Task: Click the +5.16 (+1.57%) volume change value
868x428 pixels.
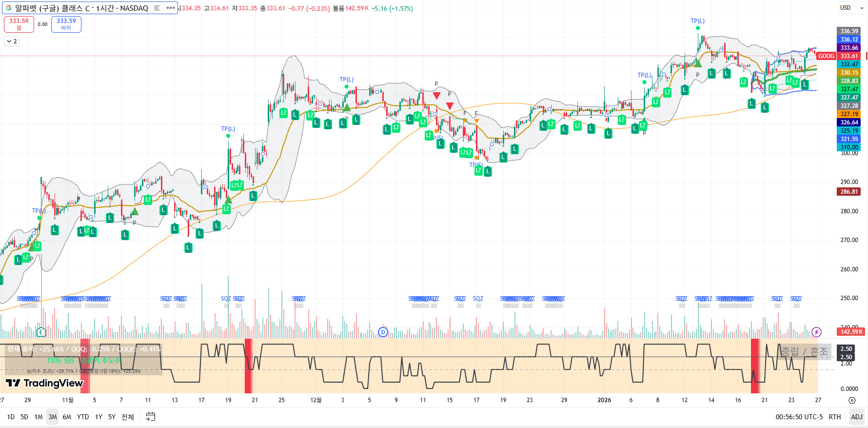Action: point(392,8)
